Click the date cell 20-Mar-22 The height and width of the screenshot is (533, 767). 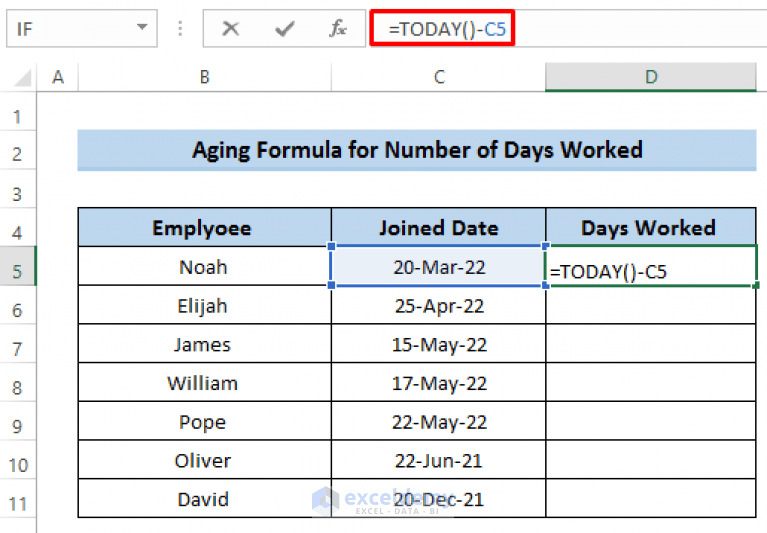[439, 266]
